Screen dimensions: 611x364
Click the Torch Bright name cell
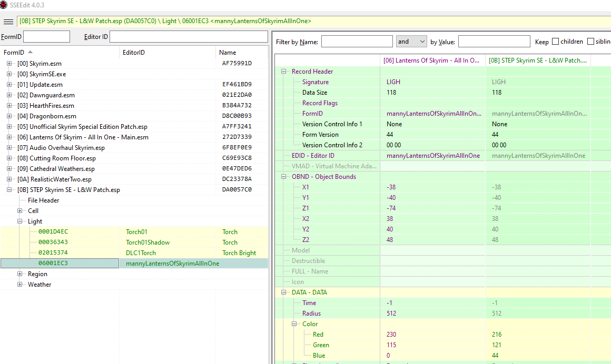[x=239, y=252]
